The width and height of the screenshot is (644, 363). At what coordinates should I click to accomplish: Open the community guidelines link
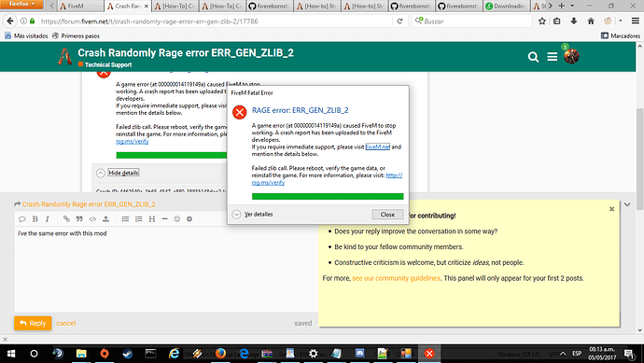[396, 278]
